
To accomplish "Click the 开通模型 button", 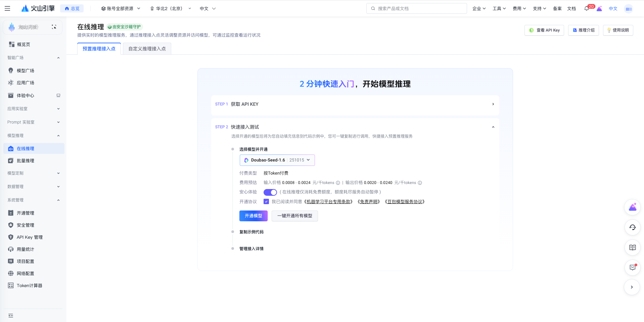I will point(253,216).
